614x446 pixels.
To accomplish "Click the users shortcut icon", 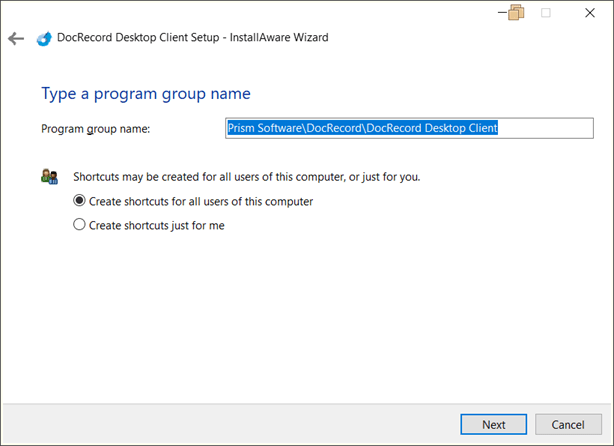I will click(49, 177).
